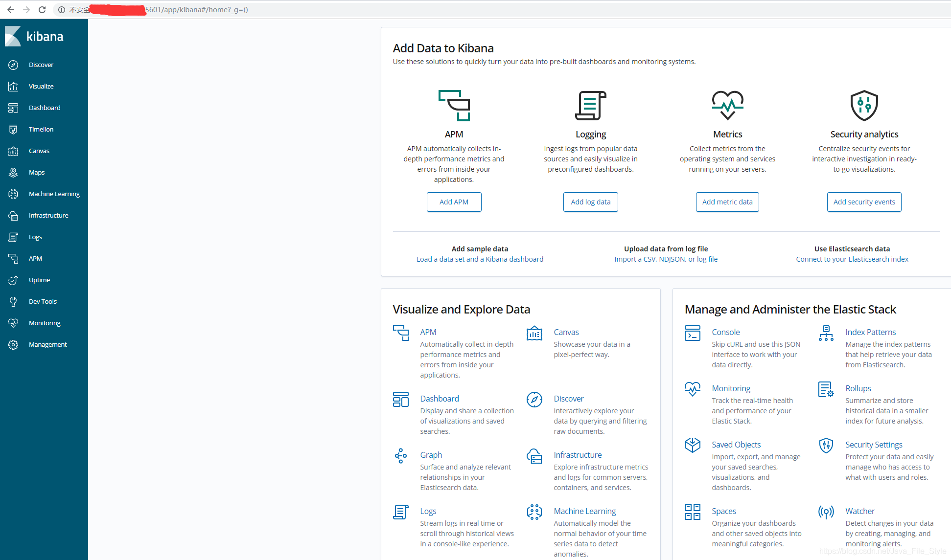The width and height of the screenshot is (951, 560).
Task: Open the Uptime icon in the sidebar
Action: pos(13,280)
